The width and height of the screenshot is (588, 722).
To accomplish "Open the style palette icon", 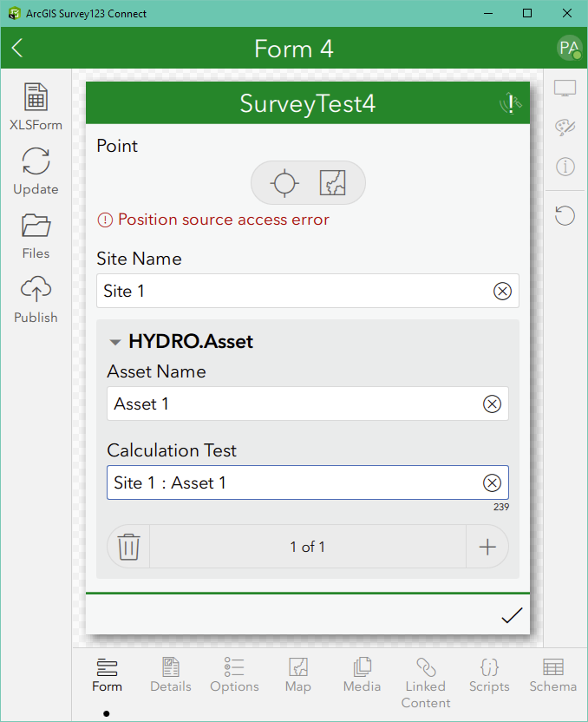I will point(565,128).
